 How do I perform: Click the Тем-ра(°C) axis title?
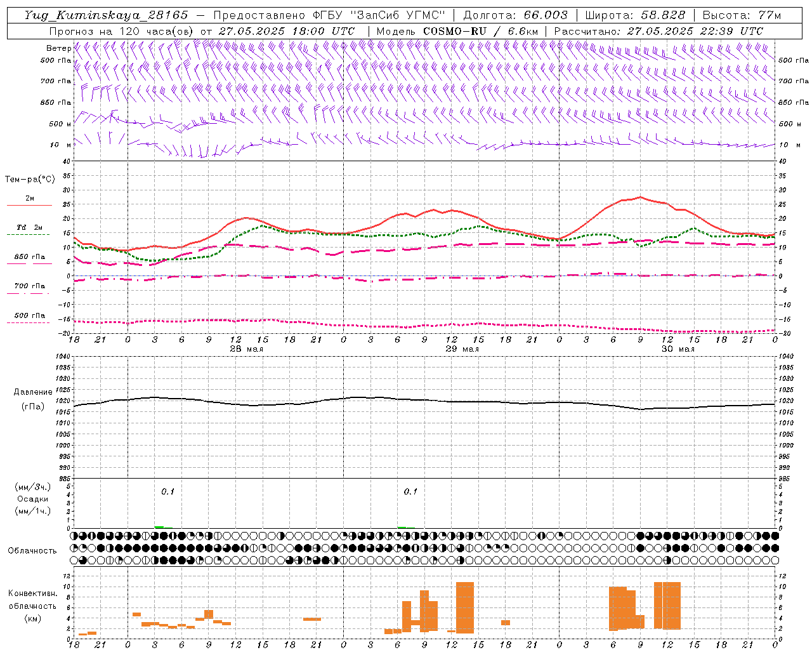pos(30,180)
